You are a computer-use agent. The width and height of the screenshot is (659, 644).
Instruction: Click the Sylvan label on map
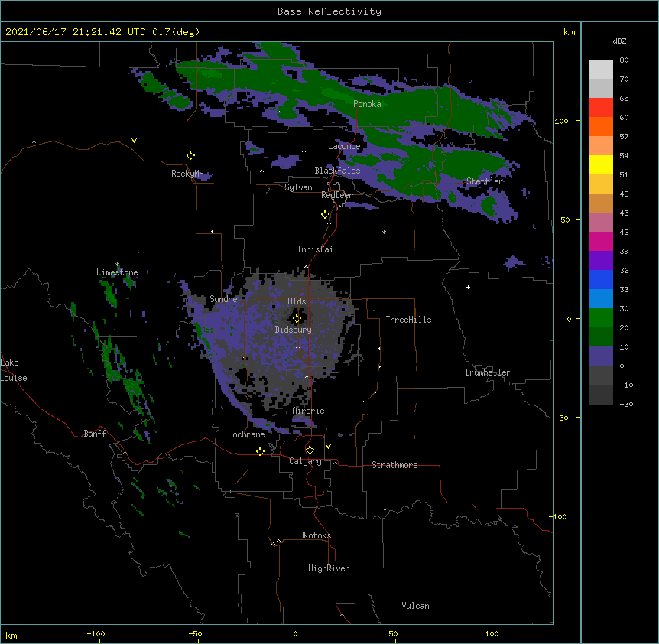[x=298, y=187]
